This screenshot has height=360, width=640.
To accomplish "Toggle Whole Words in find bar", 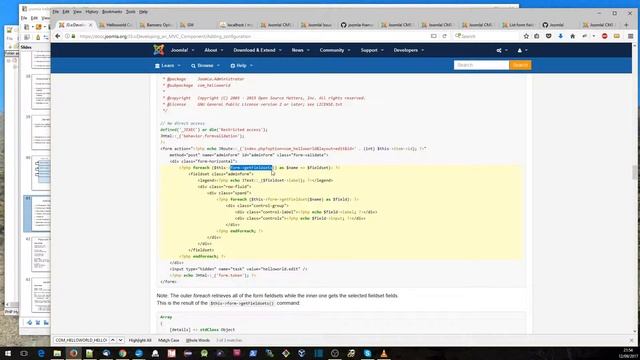I will pos(198,340).
